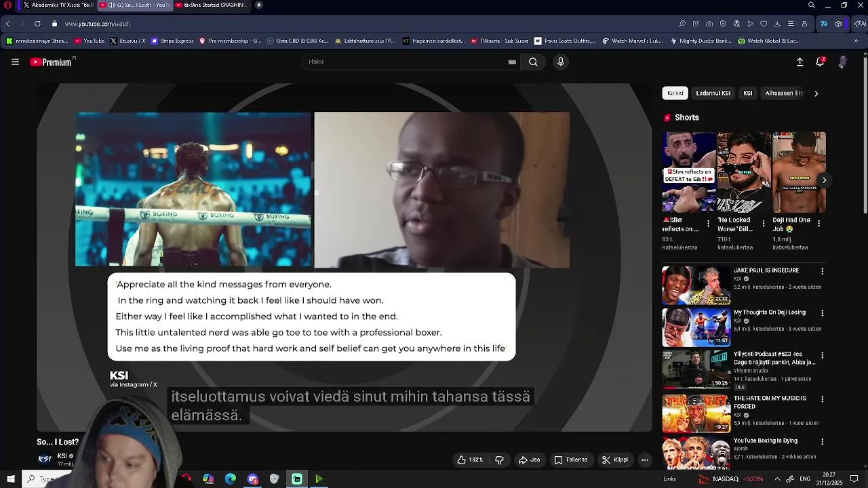This screenshot has height=488, width=868.
Task: Focus the YouTube Haku search field
Action: pos(410,62)
